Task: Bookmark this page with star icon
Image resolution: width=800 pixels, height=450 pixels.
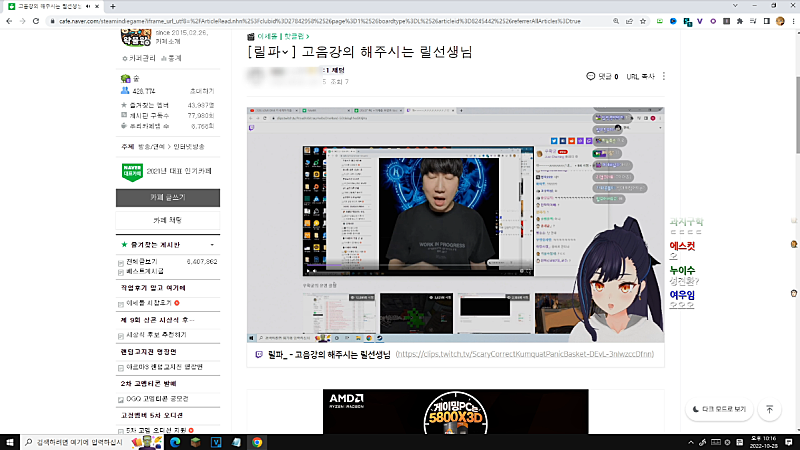Action: click(x=643, y=21)
